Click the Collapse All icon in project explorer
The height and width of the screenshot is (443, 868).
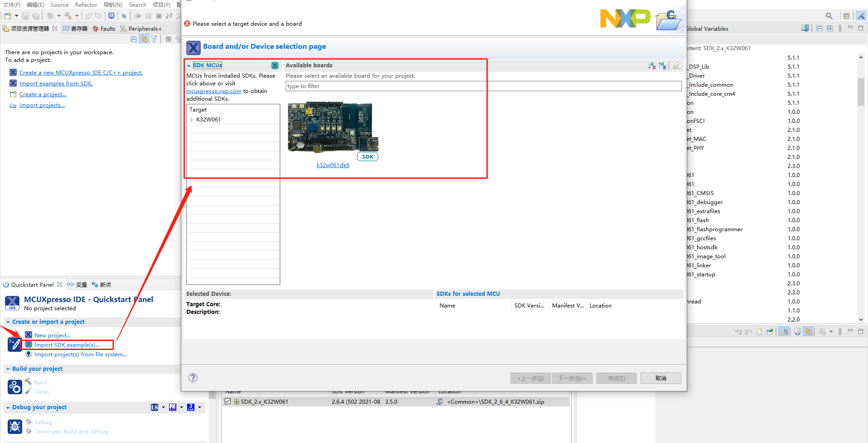[x=133, y=39]
